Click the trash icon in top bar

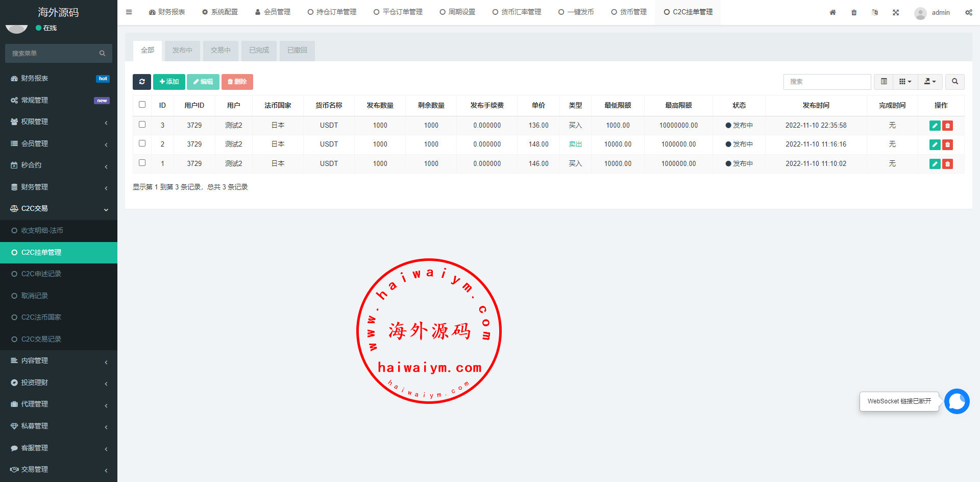coord(854,12)
